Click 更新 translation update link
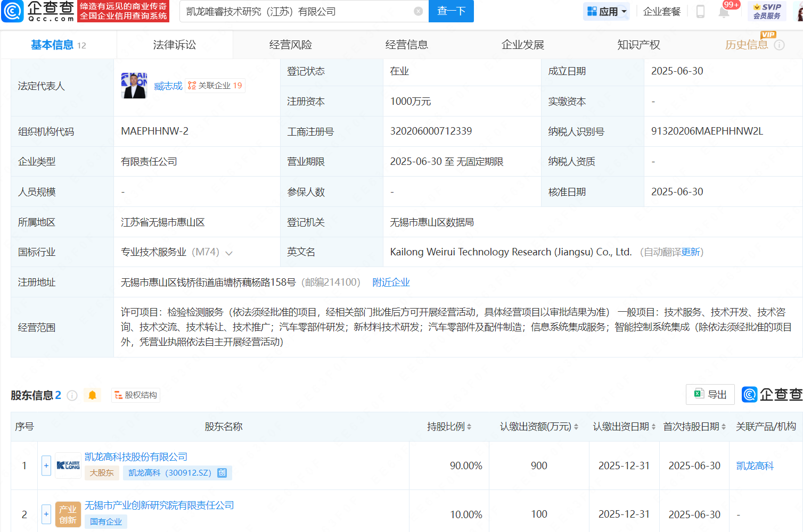Viewport: 803px width, 532px height. pos(691,252)
